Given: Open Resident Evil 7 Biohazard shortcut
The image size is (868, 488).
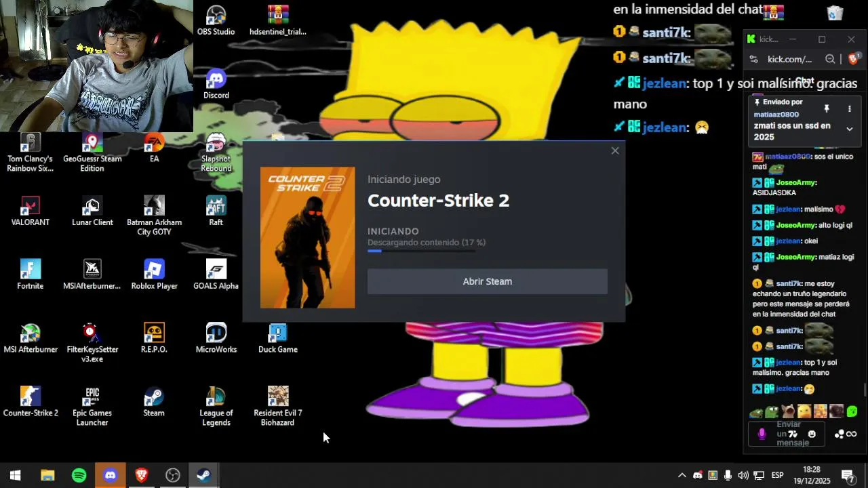Looking at the screenshot, I should pyautogui.click(x=278, y=406).
